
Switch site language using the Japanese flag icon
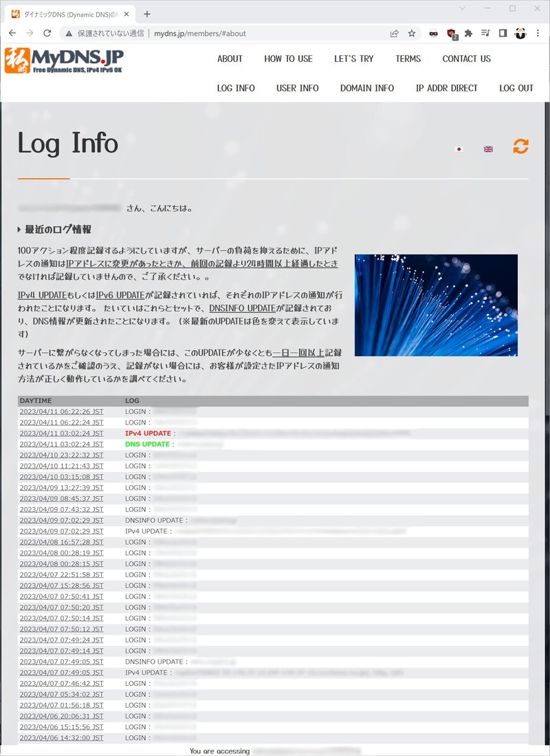(x=459, y=149)
